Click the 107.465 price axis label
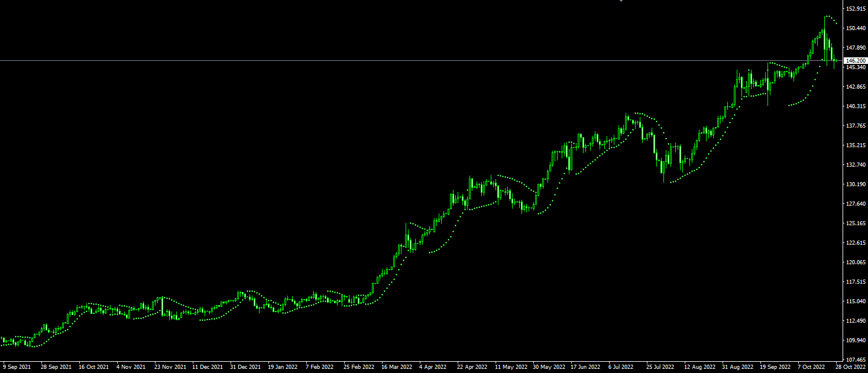Screen dimensions: 868x373 pos(856,359)
